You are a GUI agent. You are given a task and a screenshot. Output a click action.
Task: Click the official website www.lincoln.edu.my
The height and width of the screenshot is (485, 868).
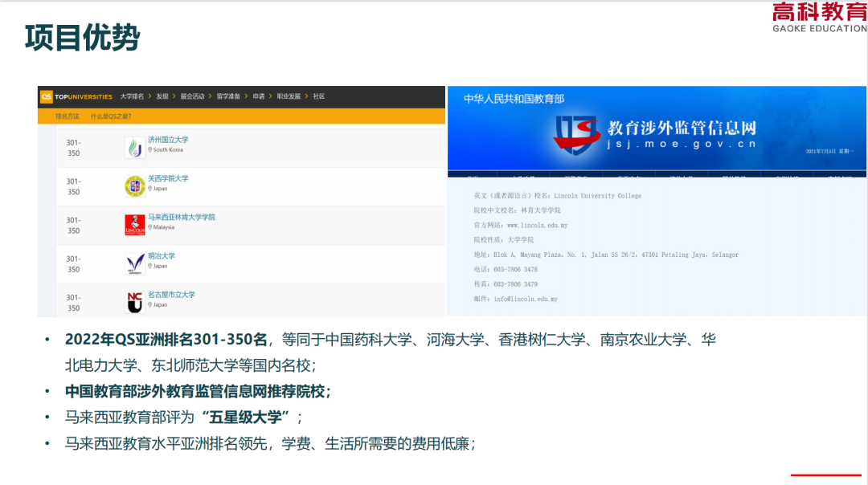point(538,225)
